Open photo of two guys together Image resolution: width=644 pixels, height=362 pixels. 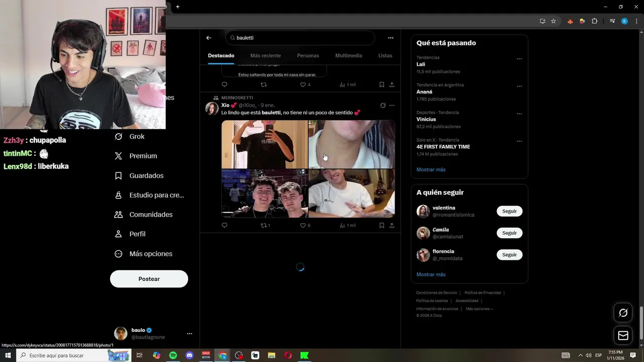click(x=265, y=193)
